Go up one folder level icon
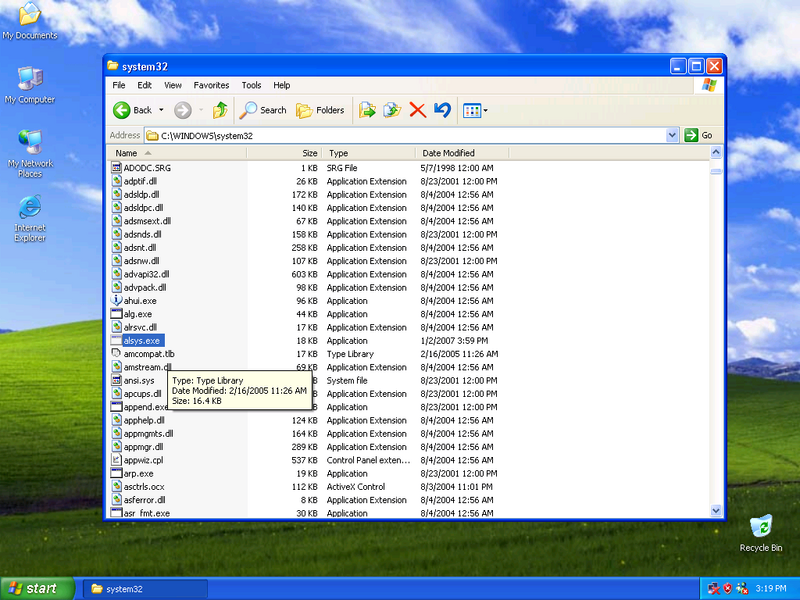Screen dimensions: 800x600 220,110
